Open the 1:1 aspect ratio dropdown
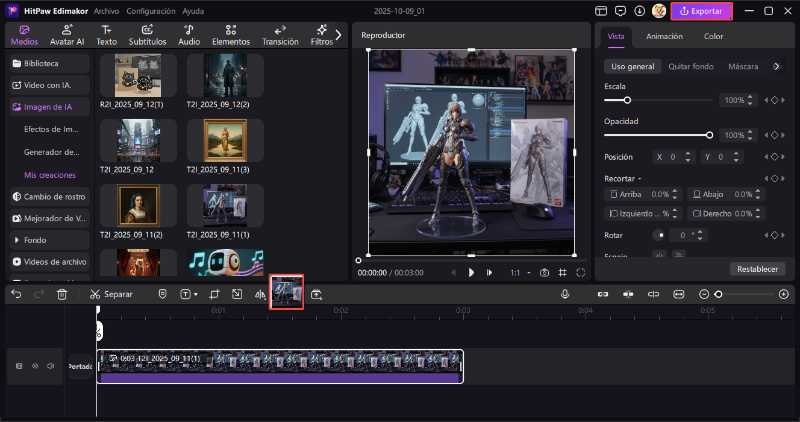 point(519,272)
